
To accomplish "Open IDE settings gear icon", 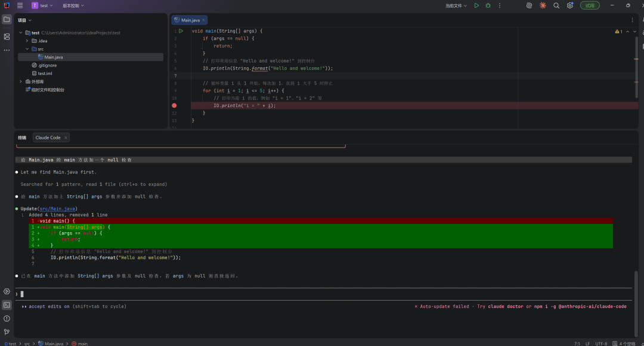I will tap(570, 5).
